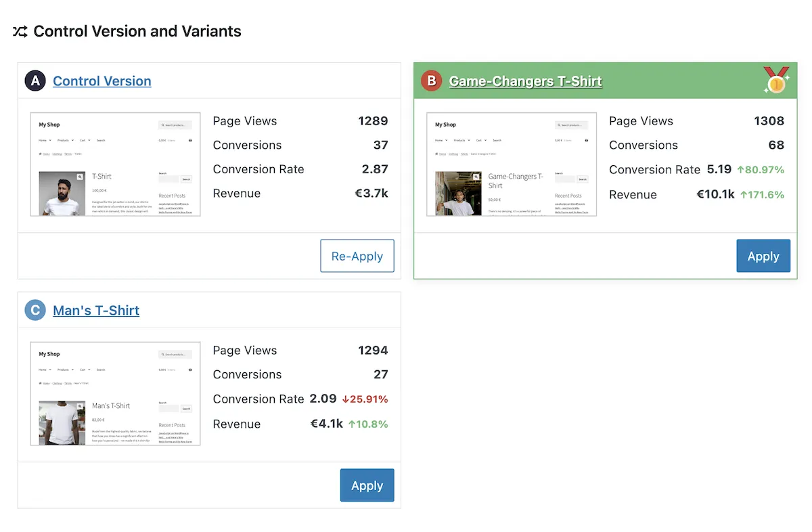Click variant B conversions value 68

point(777,145)
